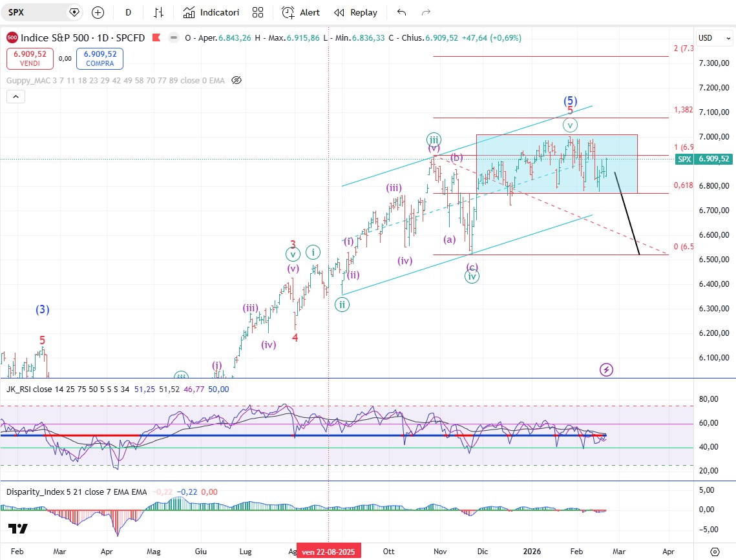Screen dimensions: 736x560
Task: Open the USD currency dropdown
Action: 715,38
